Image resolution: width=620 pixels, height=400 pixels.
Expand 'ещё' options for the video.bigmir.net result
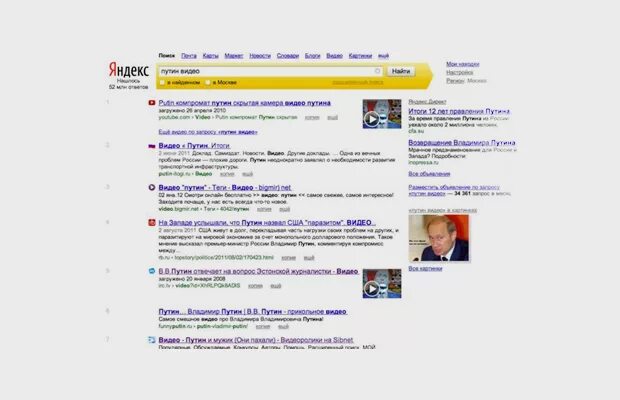pyautogui.click(x=284, y=209)
